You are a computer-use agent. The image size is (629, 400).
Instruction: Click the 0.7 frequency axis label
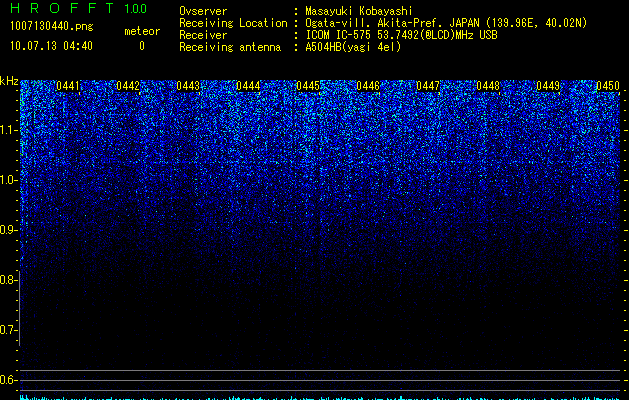(9, 330)
